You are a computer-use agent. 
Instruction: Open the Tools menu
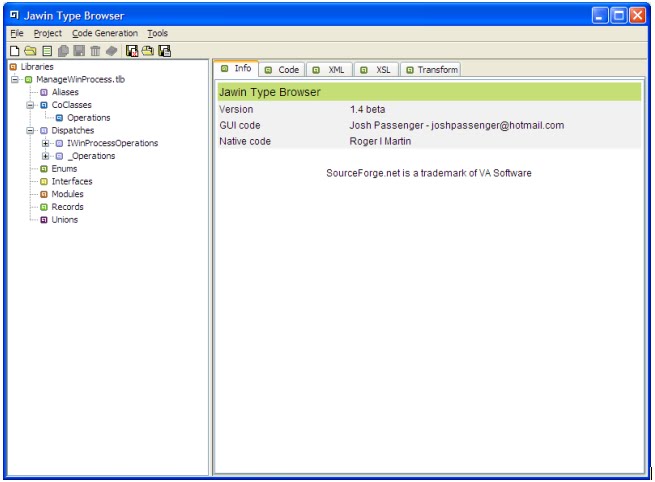[157, 33]
